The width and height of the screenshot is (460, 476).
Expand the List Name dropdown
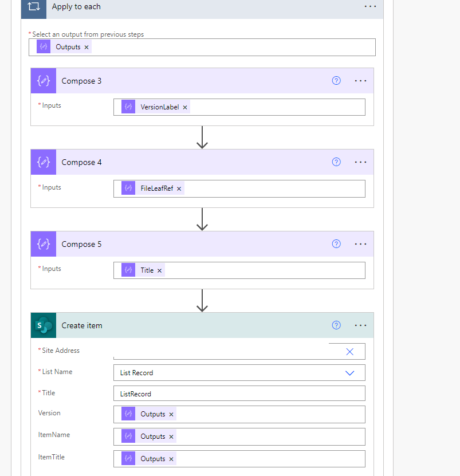point(350,373)
